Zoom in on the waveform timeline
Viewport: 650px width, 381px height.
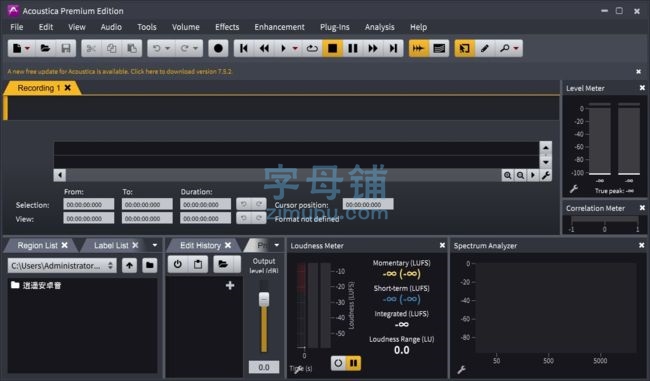pos(507,175)
